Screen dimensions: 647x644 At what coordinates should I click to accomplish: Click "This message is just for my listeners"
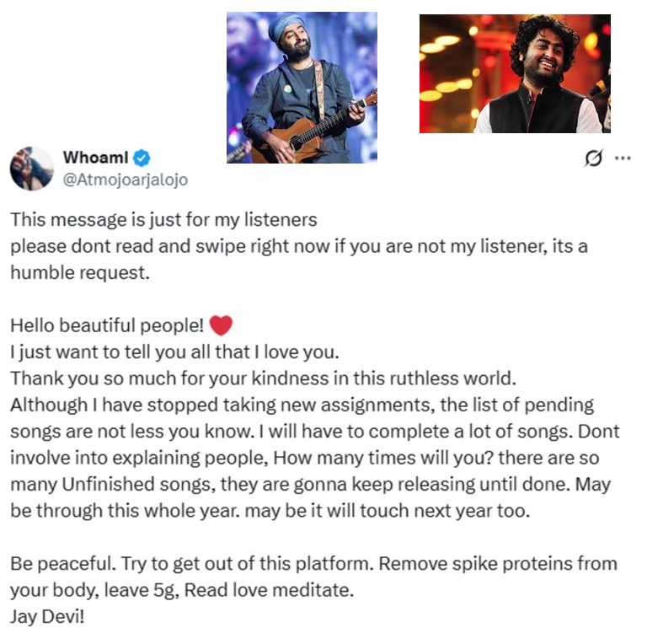[x=163, y=221]
